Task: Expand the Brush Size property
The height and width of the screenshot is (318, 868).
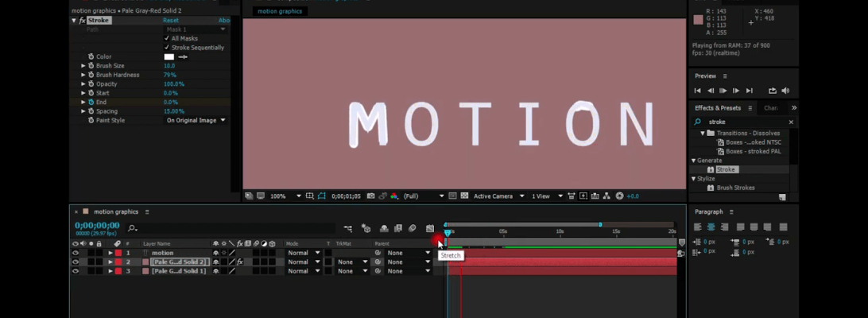Action: [x=83, y=66]
